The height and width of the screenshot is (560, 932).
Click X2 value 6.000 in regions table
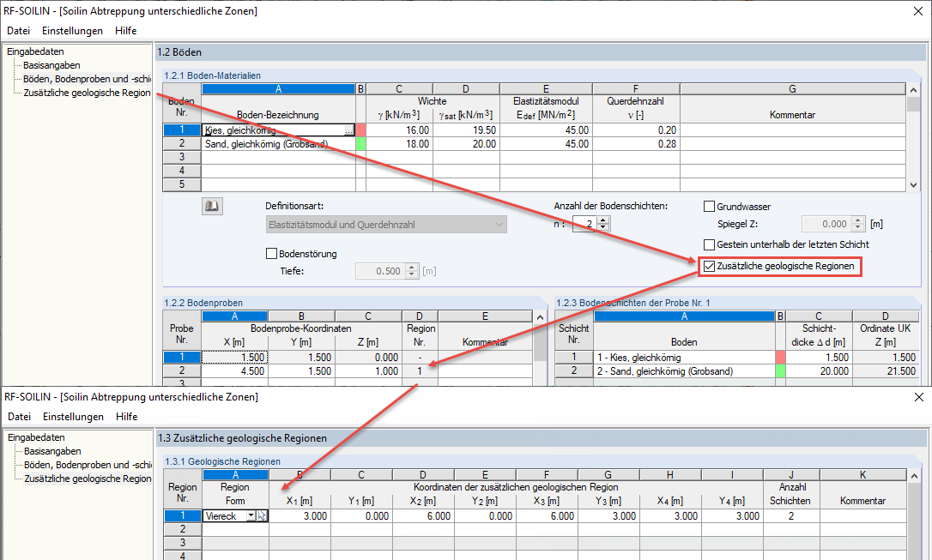tap(422, 516)
